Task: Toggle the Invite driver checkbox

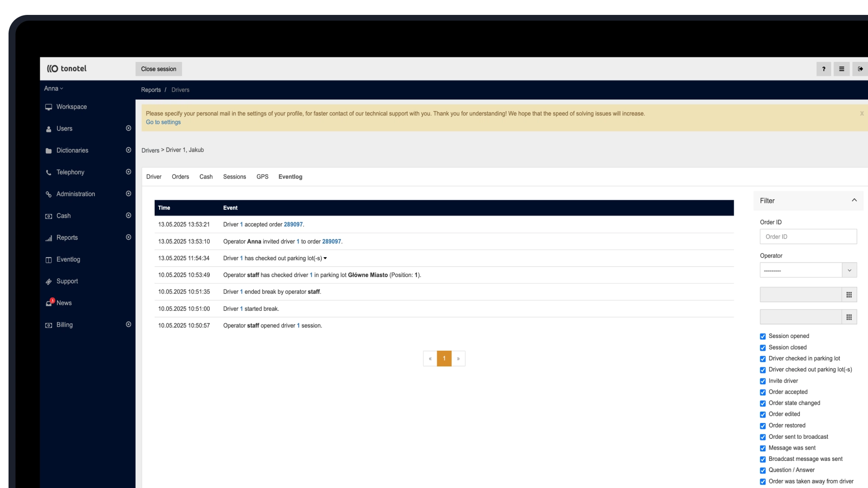Action: coord(763,381)
